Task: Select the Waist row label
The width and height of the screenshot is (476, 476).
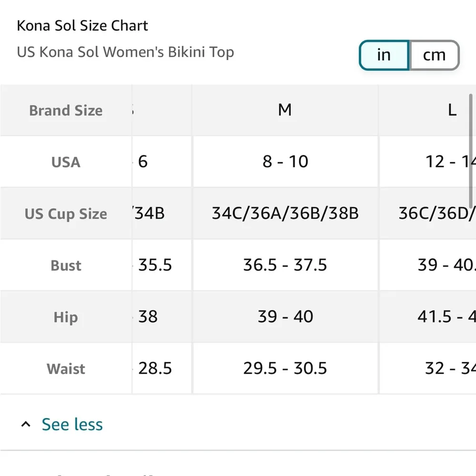Action: click(x=66, y=368)
